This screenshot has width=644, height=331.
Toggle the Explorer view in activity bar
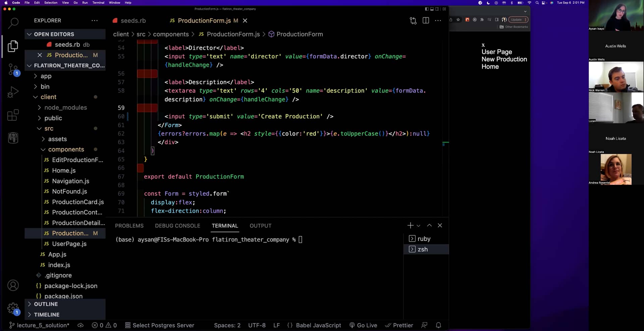click(13, 46)
